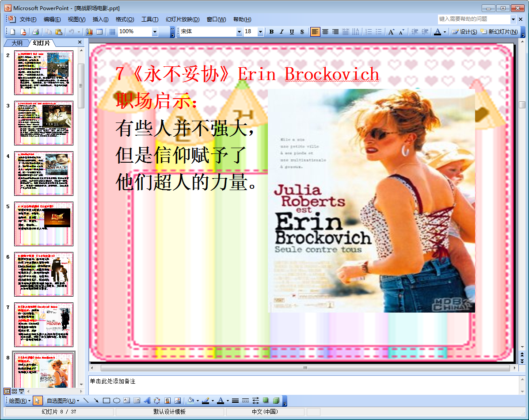529x420 pixels.
Task: Apply shadow style to shape
Action: (x=266, y=401)
